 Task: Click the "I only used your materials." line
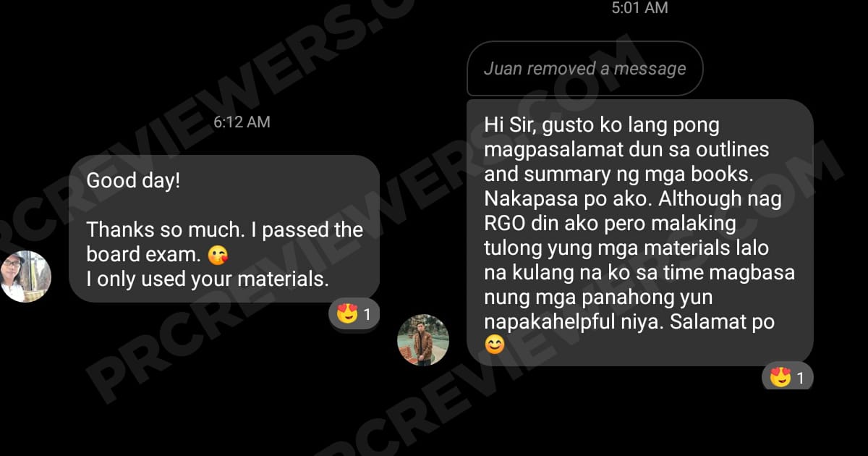pyautogui.click(x=208, y=279)
